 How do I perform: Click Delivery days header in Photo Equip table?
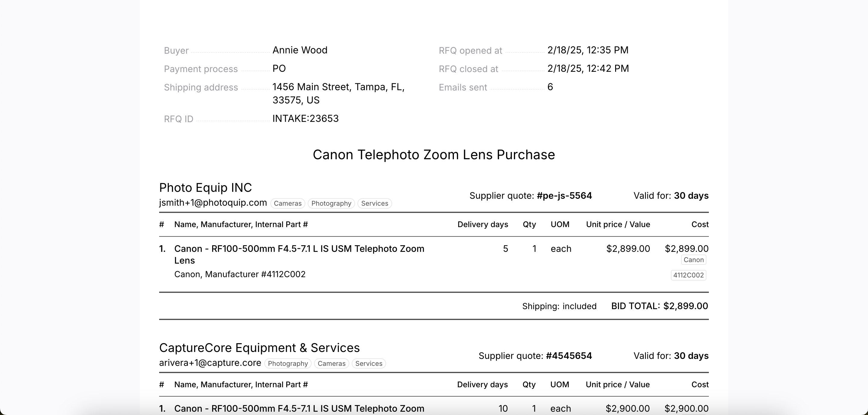pos(483,224)
